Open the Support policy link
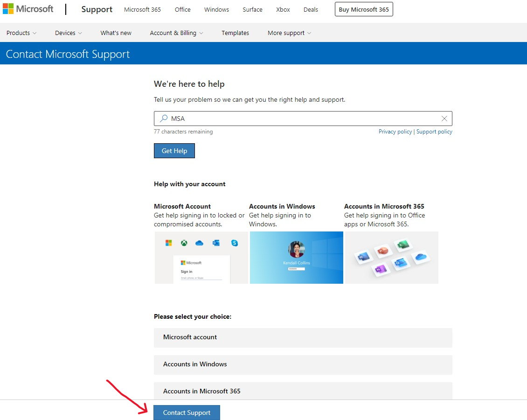This screenshot has width=527, height=420. point(434,132)
